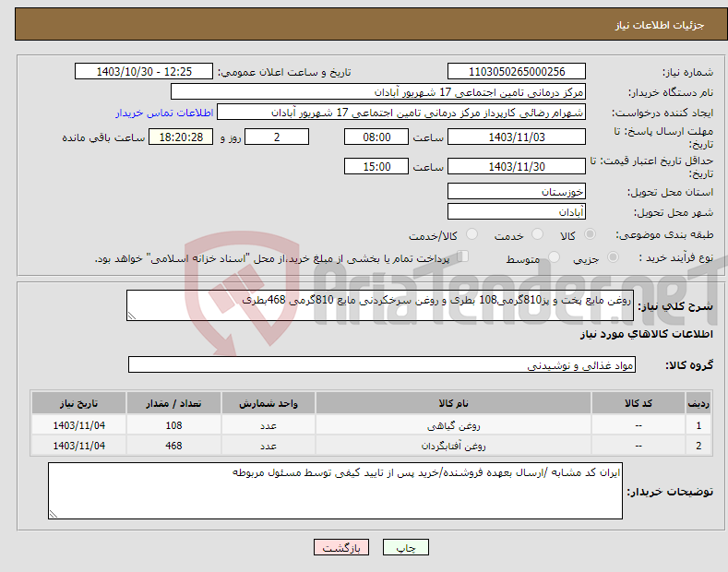This screenshot has height=572, width=728.
Task: Click the buyer organization name field
Action: pos(378,92)
